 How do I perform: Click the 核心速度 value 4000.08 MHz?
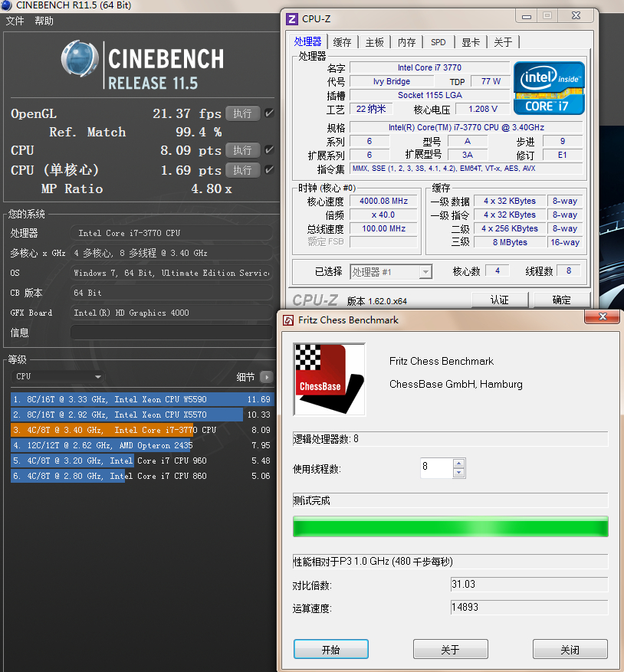click(x=383, y=201)
